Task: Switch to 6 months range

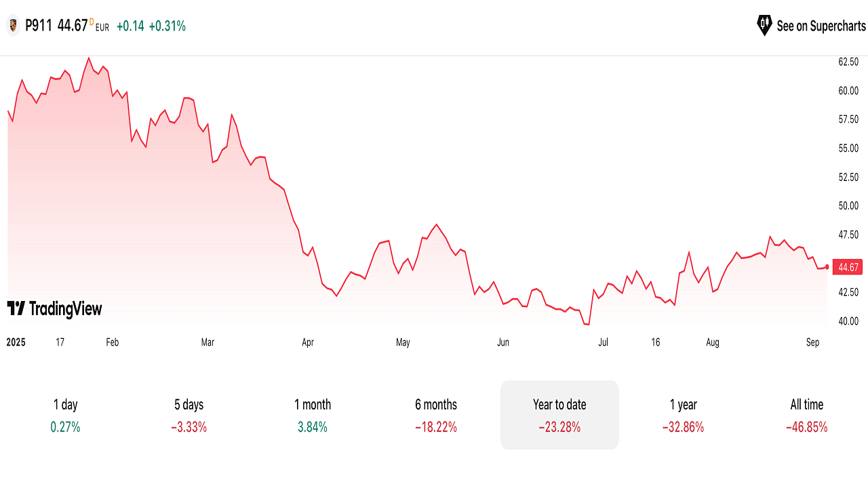Action: (436, 415)
